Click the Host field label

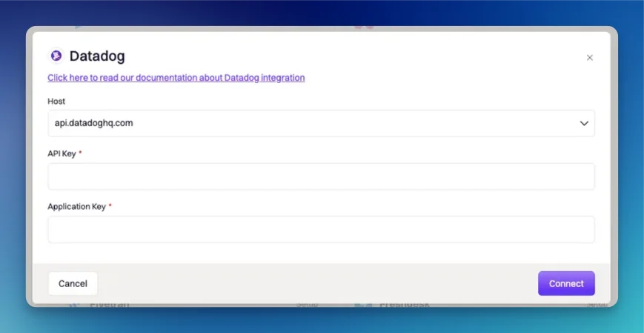pos(56,101)
